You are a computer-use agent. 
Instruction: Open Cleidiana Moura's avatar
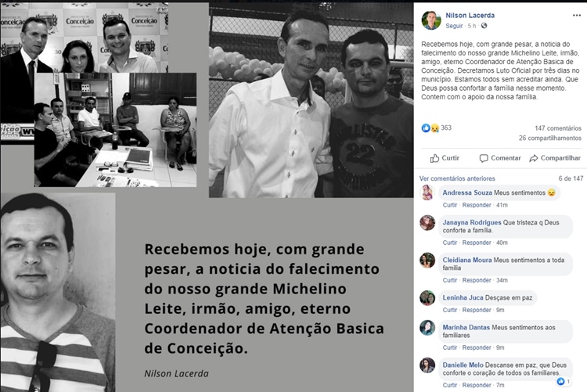pos(427,261)
